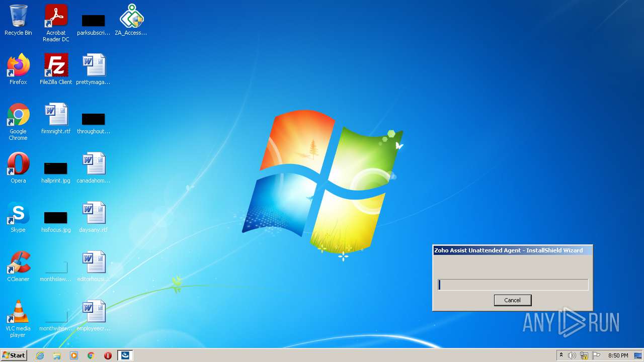This screenshot has width=644, height=362.
Task: Select the prettymaga... Word document
Action: [x=94, y=69]
